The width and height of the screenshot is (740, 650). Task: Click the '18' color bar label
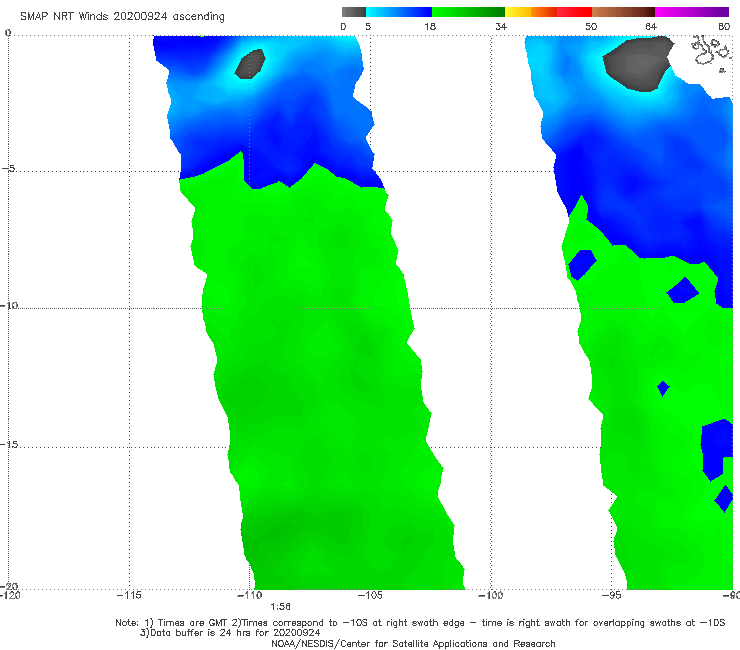(x=430, y=27)
